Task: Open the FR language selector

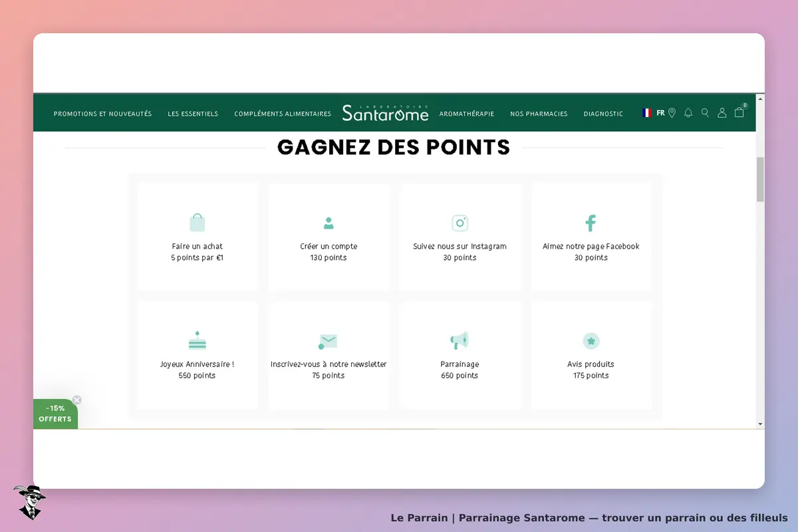Action: pos(660,113)
